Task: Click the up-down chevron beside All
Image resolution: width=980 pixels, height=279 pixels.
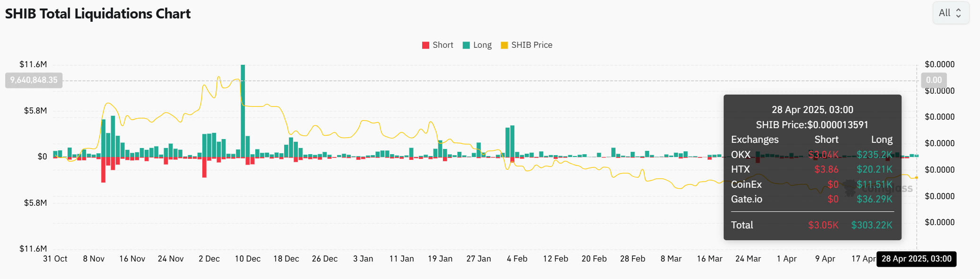Action: pyautogui.click(x=958, y=13)
